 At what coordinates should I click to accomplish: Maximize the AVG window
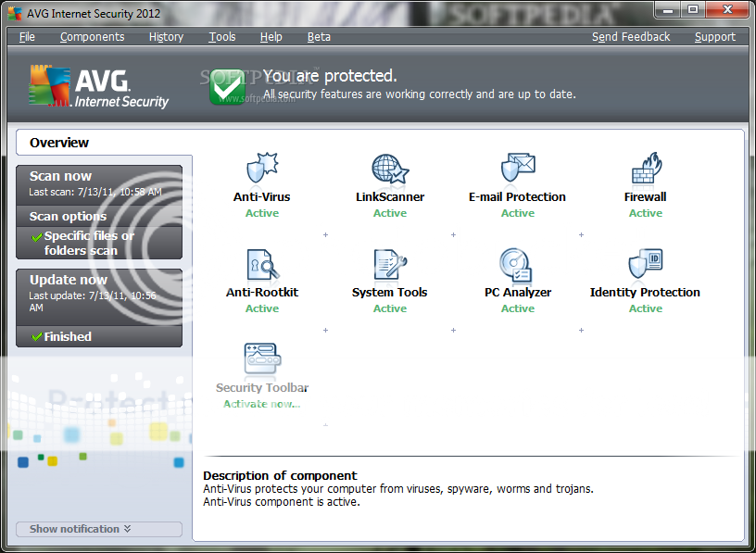(x=693, y=10)
